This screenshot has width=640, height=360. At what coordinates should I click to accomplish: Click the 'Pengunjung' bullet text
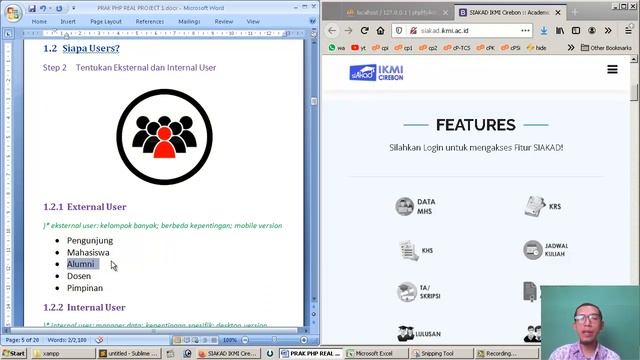[x=90, y=240]
